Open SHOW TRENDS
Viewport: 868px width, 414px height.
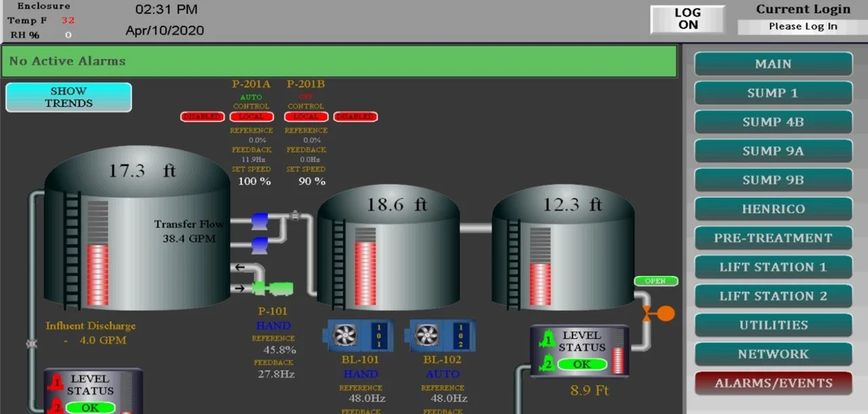pyautogui.click(x=68, y=97)
